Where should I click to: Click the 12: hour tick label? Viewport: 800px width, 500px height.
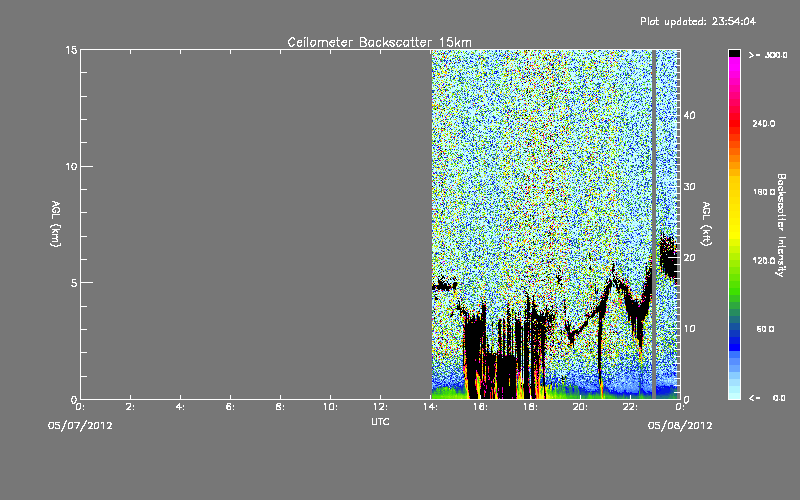[x=380, y=407]
